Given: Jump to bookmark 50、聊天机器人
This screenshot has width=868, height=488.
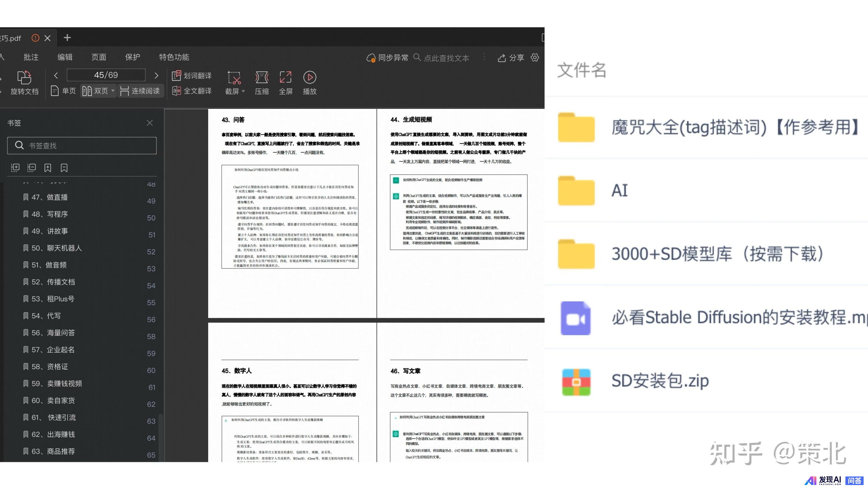Looking at the screenshot, I should point(56,248).
